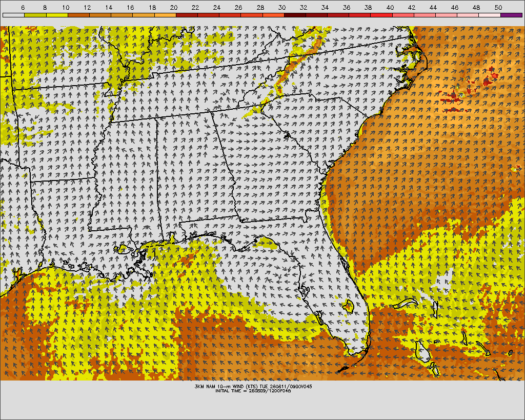Select the swatch between 26 and 28
This screenshot has width=525, height=420.
coord(252,15)
